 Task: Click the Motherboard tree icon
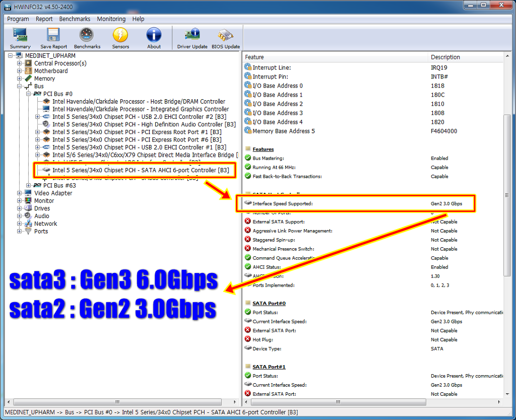pos(28,71)
